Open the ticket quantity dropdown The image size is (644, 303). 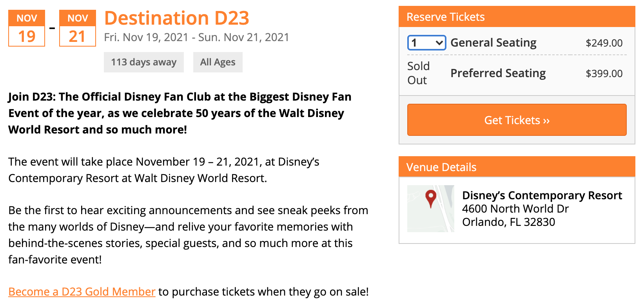(x=426, y=43)
